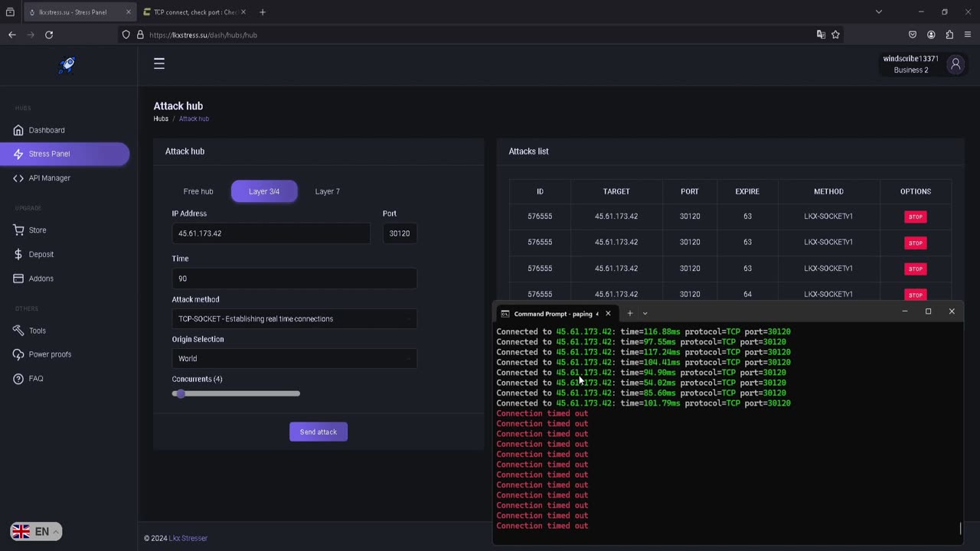Open the Origin Selection World dropdown
The height and width of the screenshot is (551, 980).
(294, 358)
